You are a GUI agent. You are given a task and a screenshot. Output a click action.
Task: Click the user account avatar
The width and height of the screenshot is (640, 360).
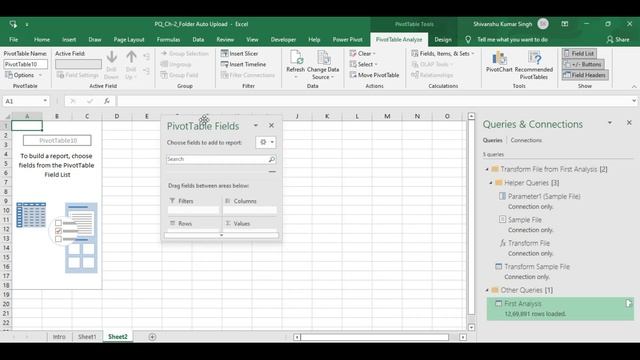click(543, 24)
